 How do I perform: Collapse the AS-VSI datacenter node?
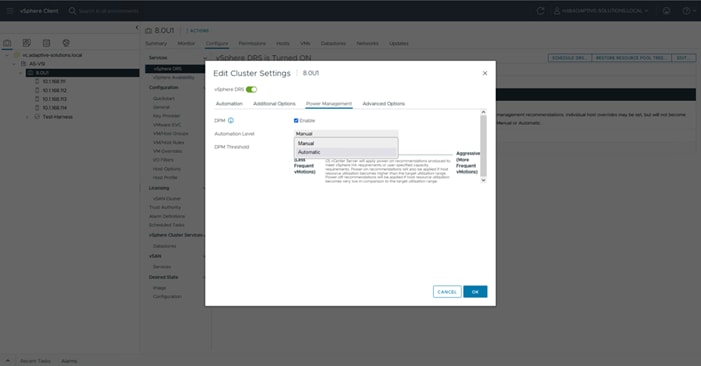[x=14, y=64]
